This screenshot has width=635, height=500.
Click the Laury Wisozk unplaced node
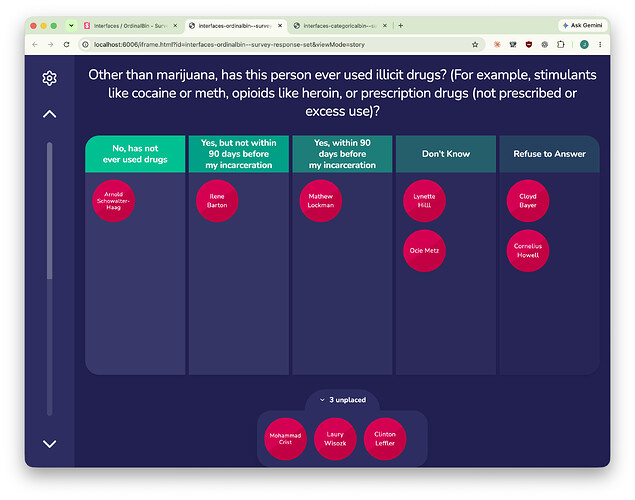335,439
